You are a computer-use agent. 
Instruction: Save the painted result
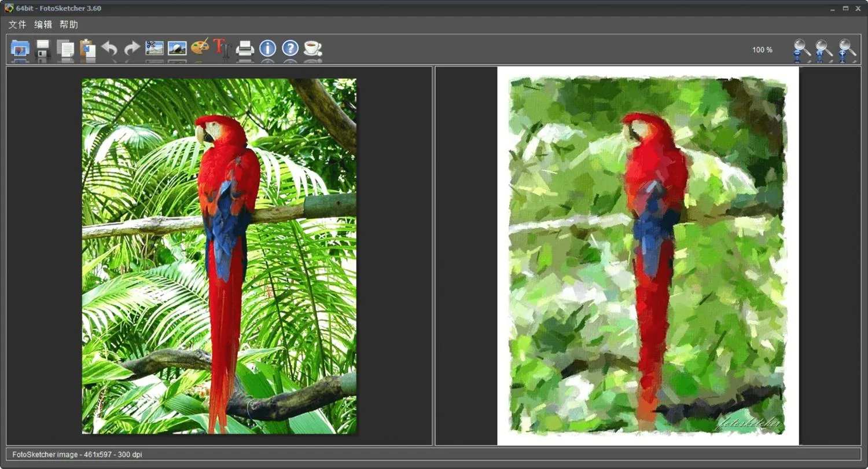click(43, 49)
